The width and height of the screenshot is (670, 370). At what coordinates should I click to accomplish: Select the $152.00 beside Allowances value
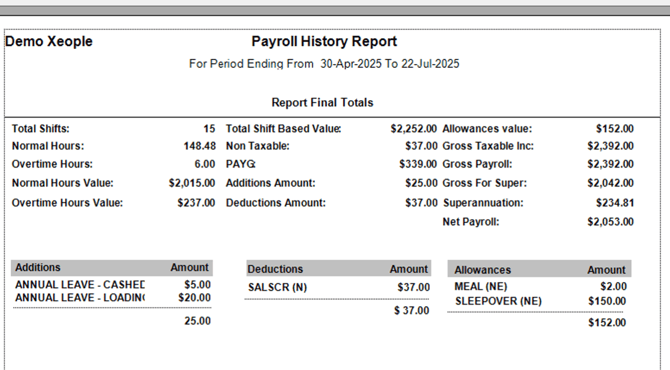[x=615, y=129]
